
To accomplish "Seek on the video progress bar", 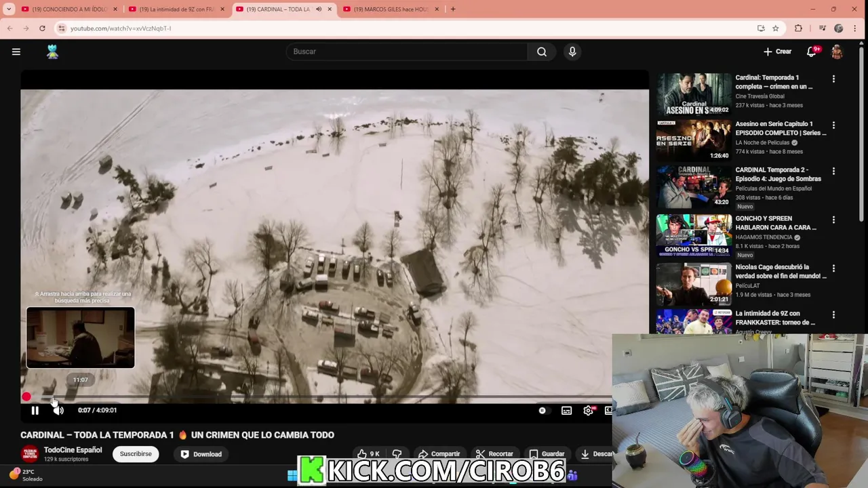I will pos(317,396).
